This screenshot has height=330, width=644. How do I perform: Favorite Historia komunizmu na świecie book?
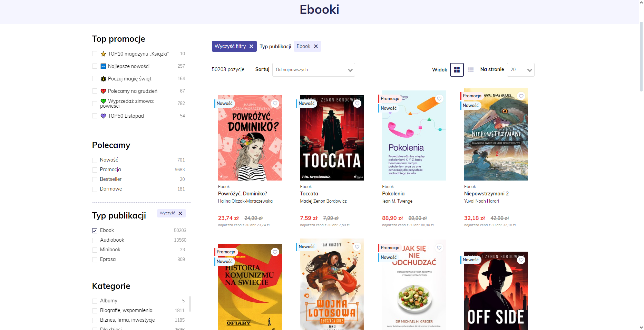(275, 252)
